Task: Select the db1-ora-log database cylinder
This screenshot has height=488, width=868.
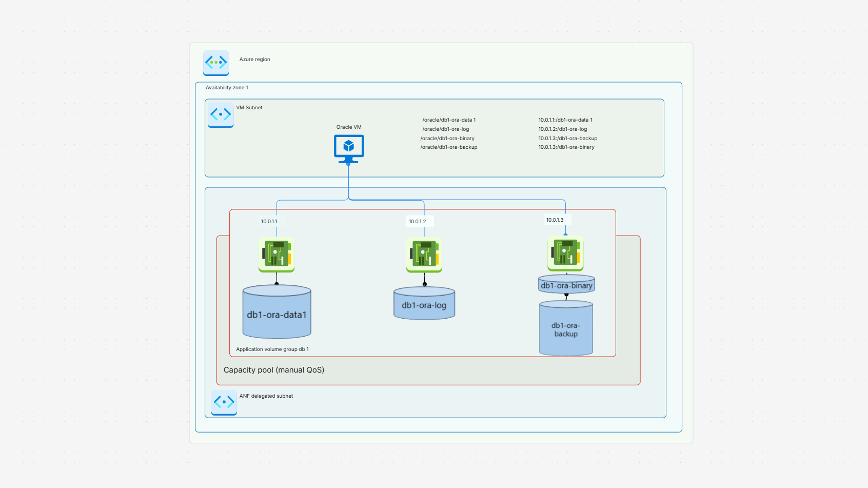Action: [x=424, y=303]
